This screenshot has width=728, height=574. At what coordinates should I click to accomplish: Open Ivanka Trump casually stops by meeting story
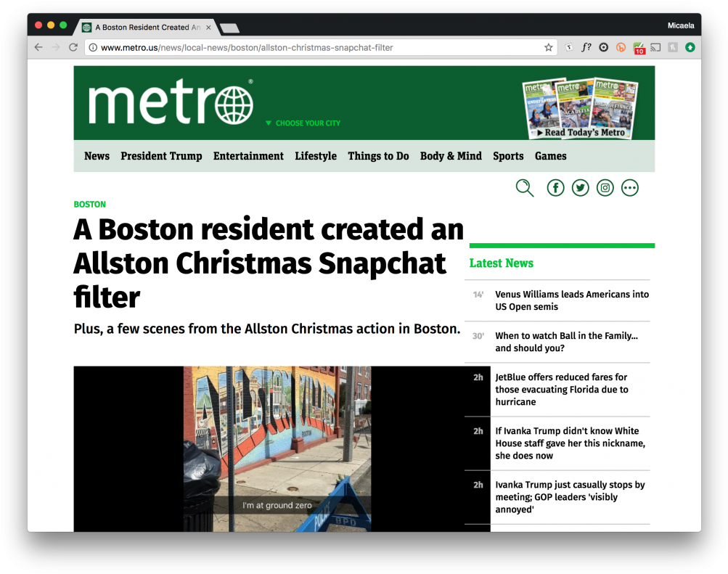[x=570, y=497]
